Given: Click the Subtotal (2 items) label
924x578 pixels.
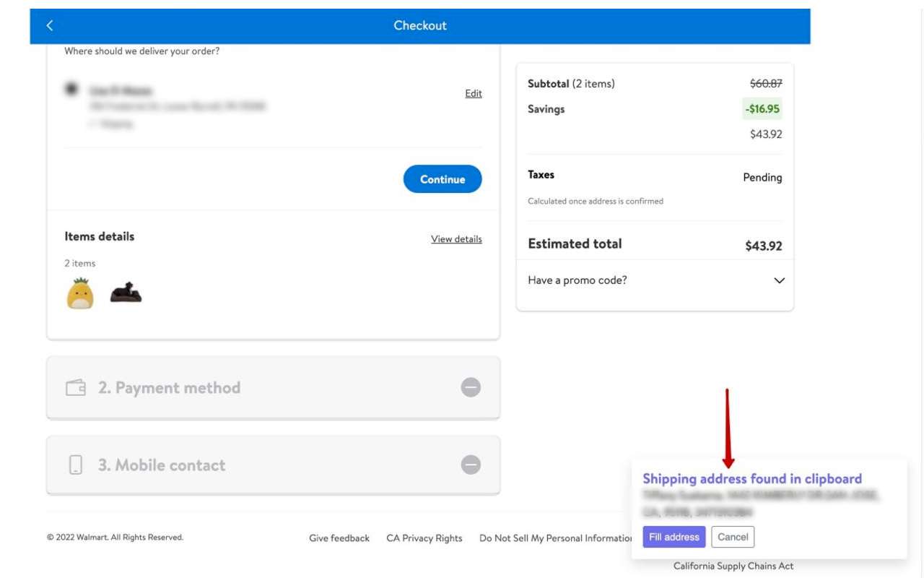Looking at the screenshot, I should click(x=571, y=84).
